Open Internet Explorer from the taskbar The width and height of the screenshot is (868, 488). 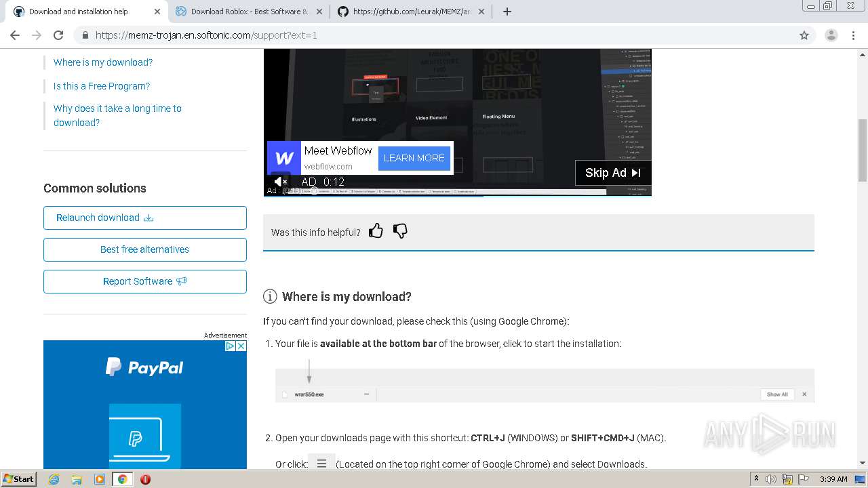point(54,479)
